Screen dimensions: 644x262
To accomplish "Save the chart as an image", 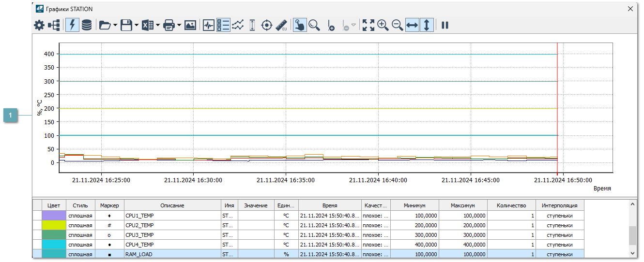I will [190, 25].
